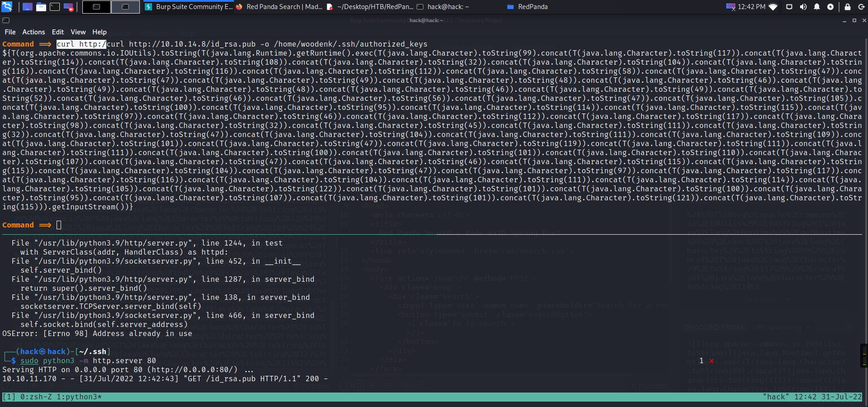Click the 'getInputStream())}' payload ending
Screen dimensions: 868x407
click(92, 207)
